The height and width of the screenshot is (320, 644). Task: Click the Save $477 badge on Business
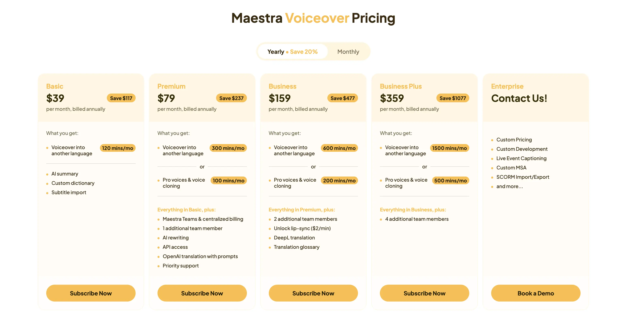click(343, 98)
